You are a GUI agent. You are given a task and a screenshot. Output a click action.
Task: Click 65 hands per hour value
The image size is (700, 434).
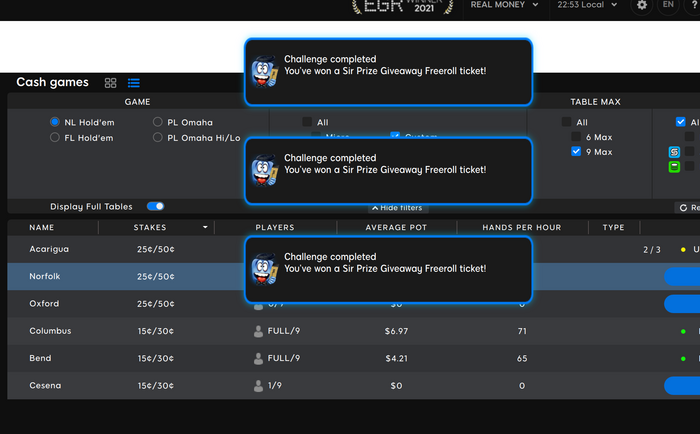pyautogui.click(x=522, y=358)
